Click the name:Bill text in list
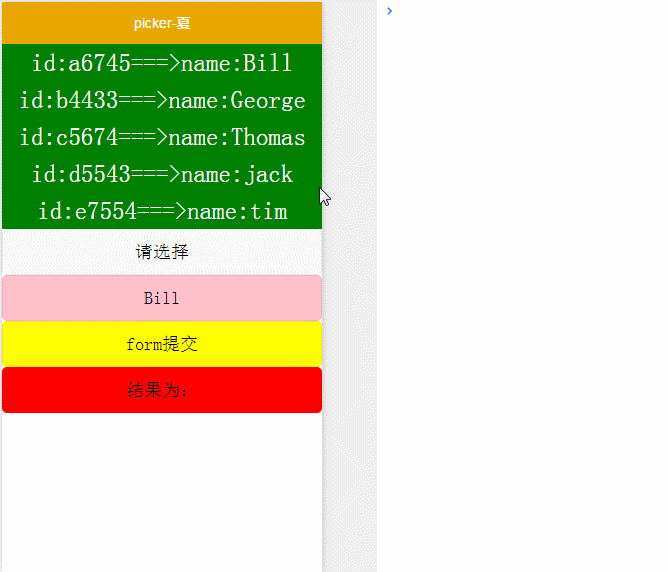Viewport: 668px width, 572px height. tap(236, 64)
